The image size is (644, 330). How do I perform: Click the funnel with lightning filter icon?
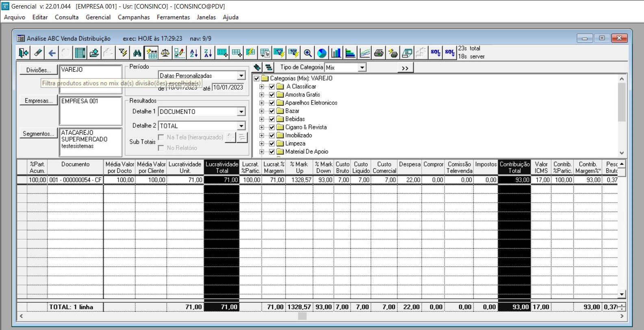coord(123,52)
